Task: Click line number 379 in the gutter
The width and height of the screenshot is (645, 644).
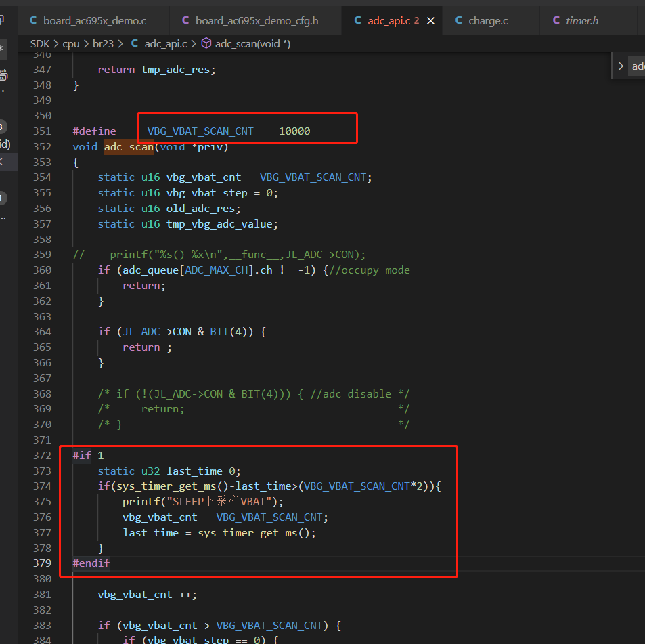Action: pos(42,563)
